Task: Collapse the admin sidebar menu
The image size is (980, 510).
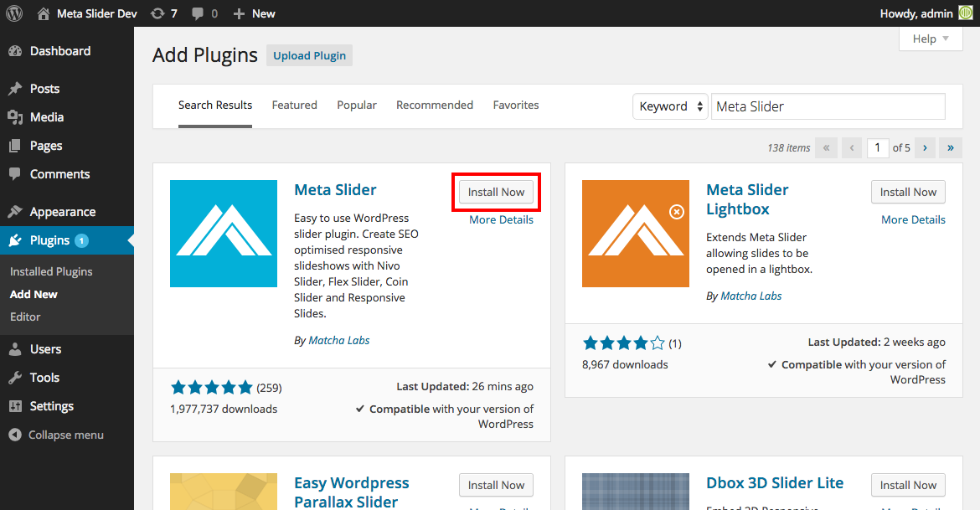Action: pyautogui.click(x=56, y=435)
